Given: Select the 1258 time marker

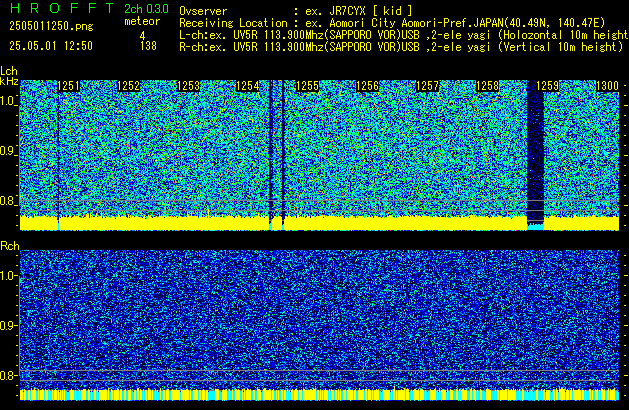Looking at the screenshot, I should (x=487, y=86).
